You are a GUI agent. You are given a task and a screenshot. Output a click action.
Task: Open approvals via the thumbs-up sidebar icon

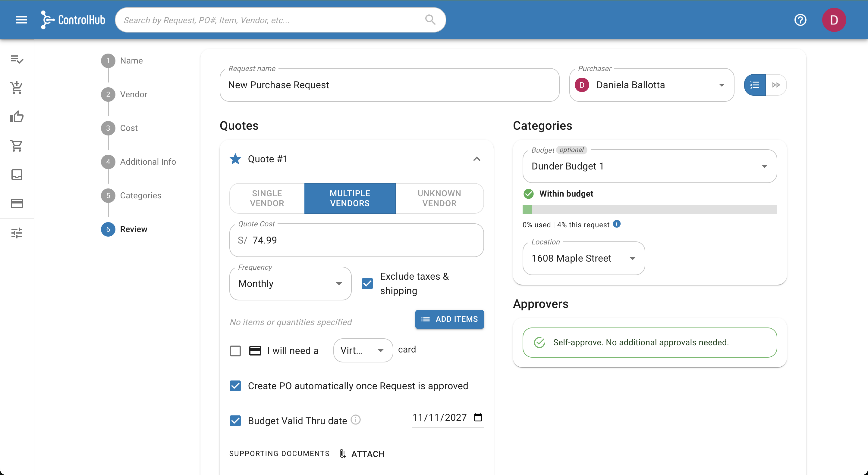click(x=17, y=116)
